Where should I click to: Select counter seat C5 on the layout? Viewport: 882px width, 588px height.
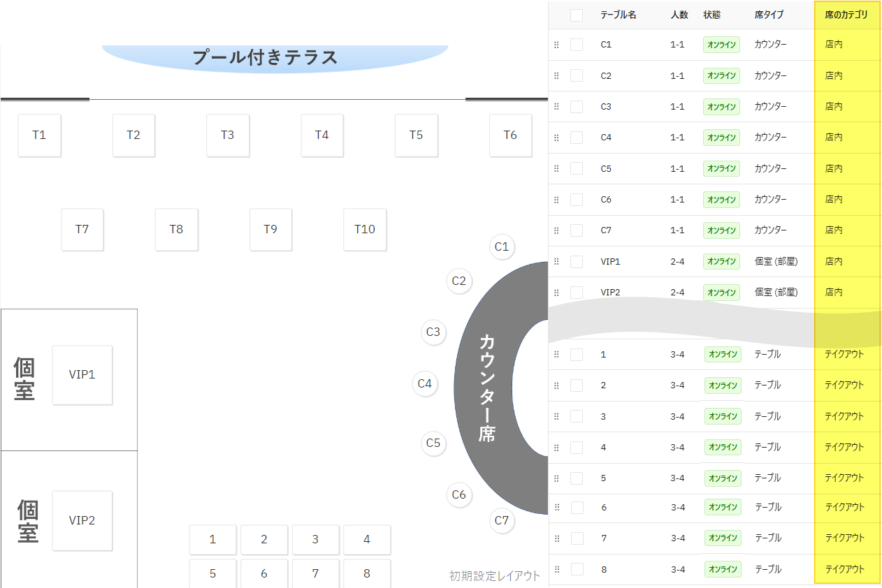pyautogui.click(x=433, y=443)
